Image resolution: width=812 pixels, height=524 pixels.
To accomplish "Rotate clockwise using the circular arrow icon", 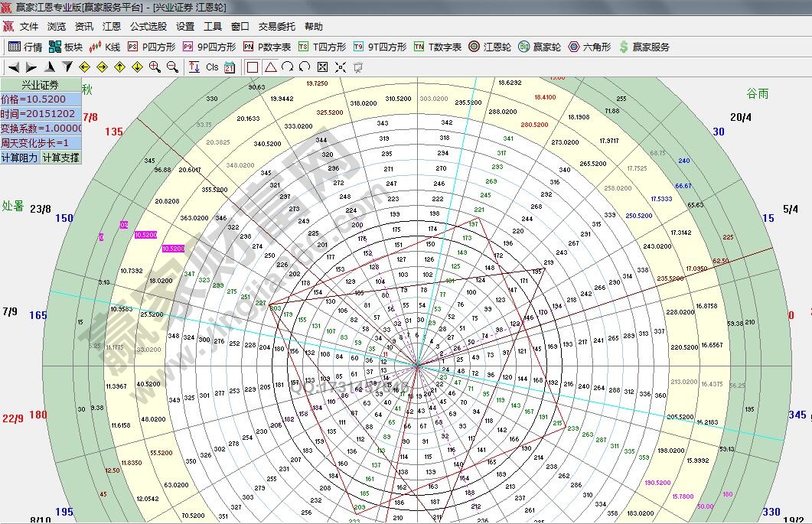I will point(288,67).
